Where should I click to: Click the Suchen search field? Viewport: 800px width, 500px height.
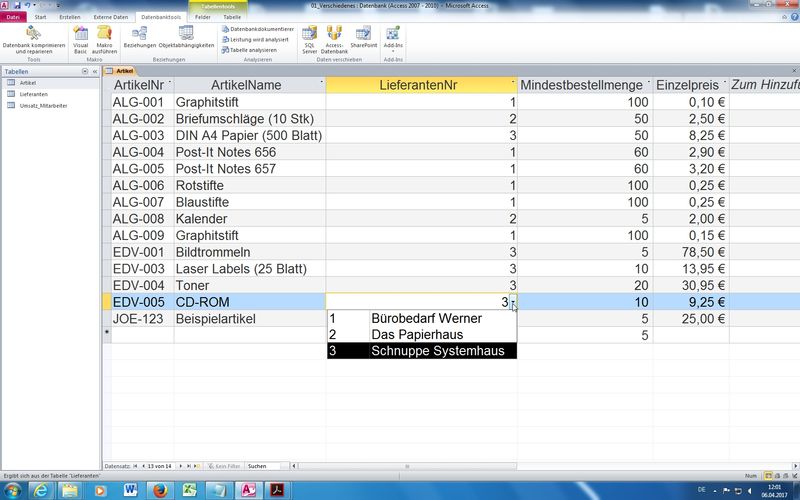(268, 466)
